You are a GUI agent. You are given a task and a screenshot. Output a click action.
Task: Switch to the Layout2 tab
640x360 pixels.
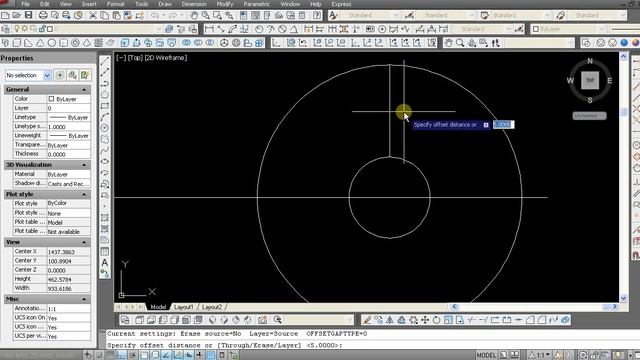pyautogui.click(x=212, y=307)
